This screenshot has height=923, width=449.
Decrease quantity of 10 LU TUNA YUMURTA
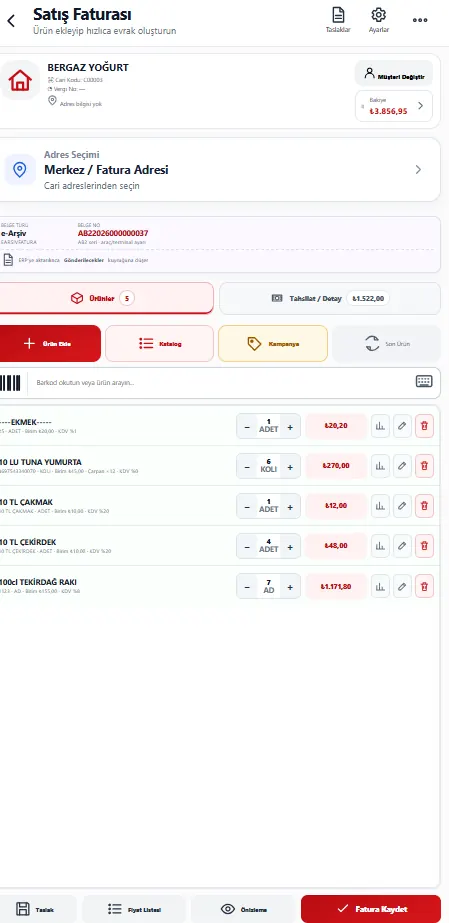[247, 466]
